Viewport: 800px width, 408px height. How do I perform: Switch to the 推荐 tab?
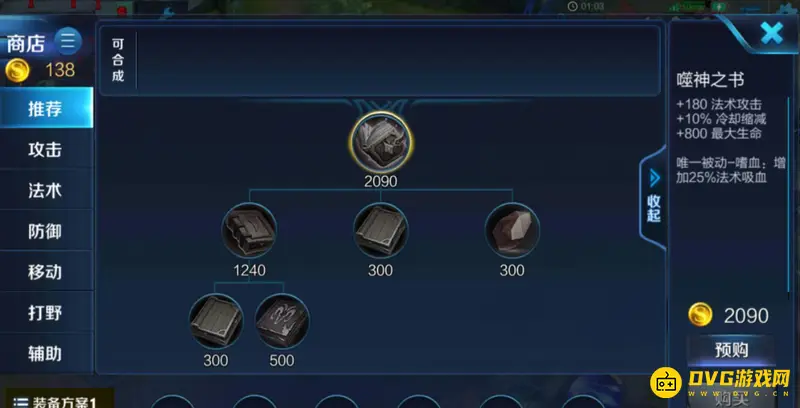[46, 108]
